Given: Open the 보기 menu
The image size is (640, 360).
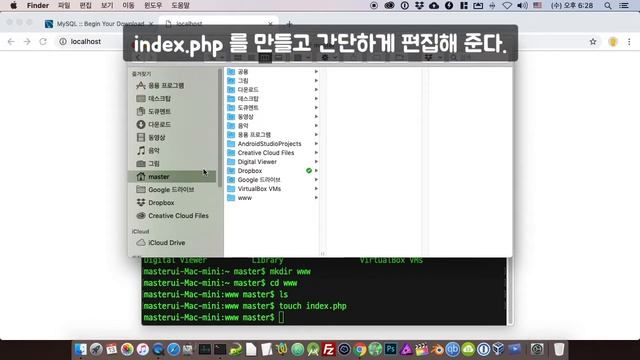Looking at the screenshot, I should (107, 5).
